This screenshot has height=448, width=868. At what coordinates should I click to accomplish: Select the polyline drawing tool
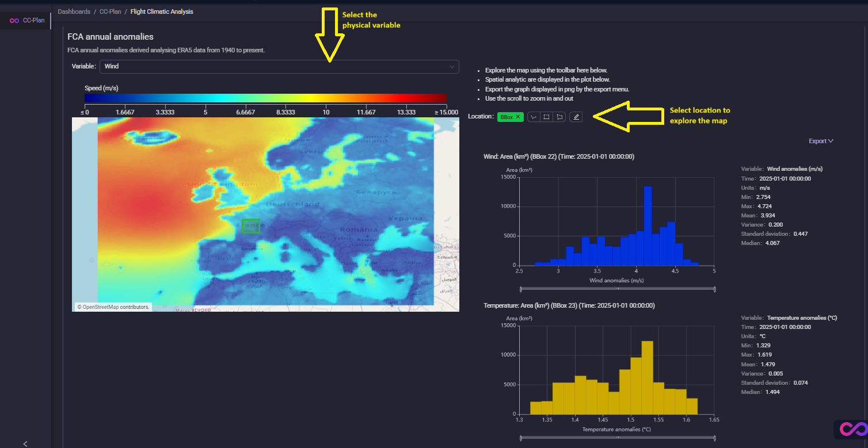click(x=534, y=117)
